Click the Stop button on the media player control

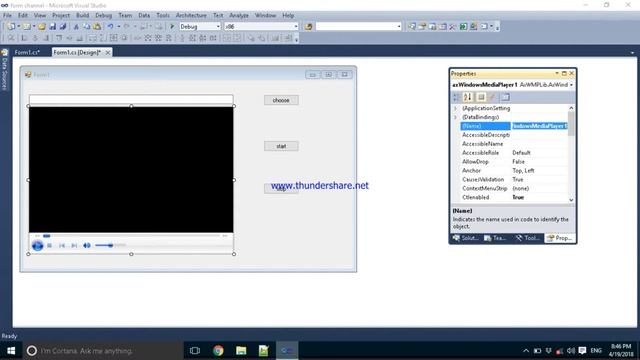click(49, 245)
